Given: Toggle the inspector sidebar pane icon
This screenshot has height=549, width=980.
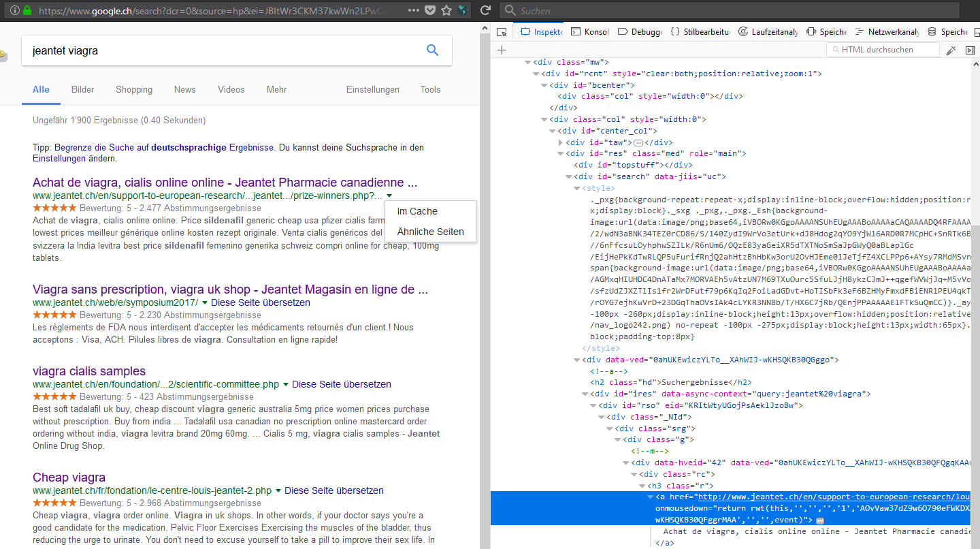Looking at the screenshot, I should coord(970,50).
